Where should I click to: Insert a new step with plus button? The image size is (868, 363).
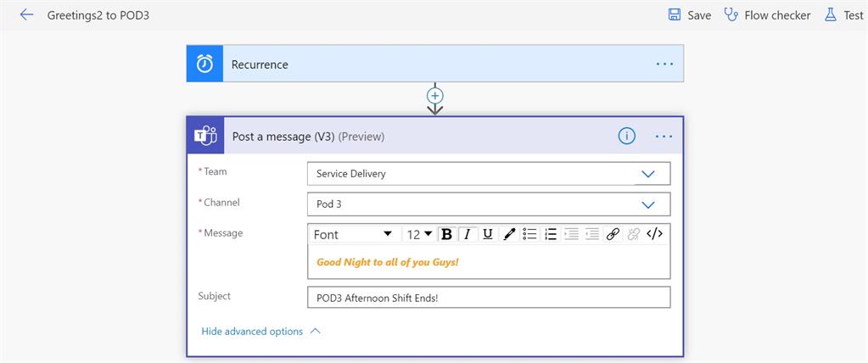click(435, 96)
